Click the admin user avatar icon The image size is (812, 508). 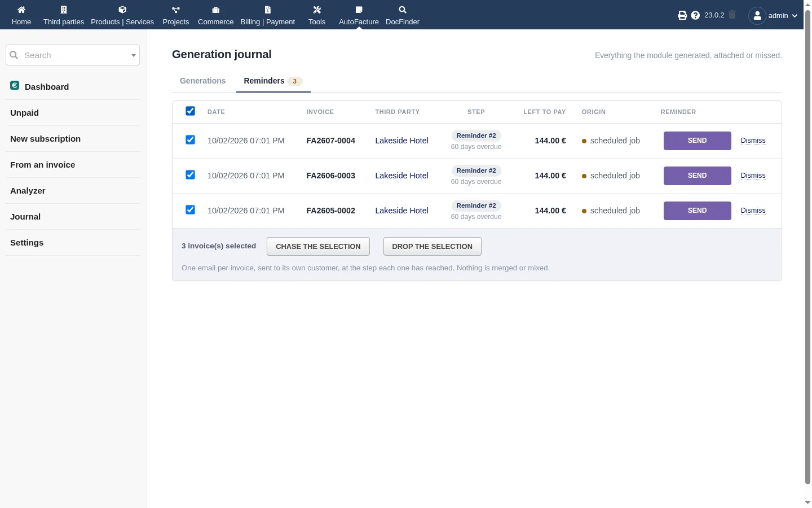757,15
